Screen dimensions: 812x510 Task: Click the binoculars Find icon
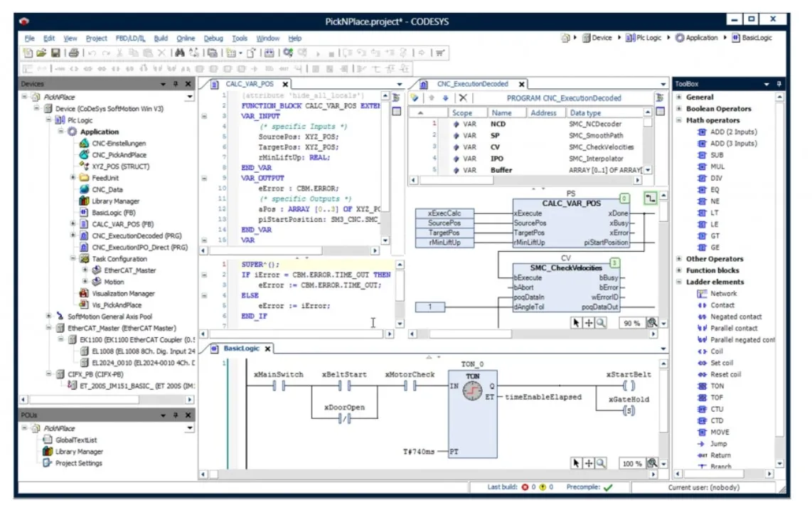(180, 53)
